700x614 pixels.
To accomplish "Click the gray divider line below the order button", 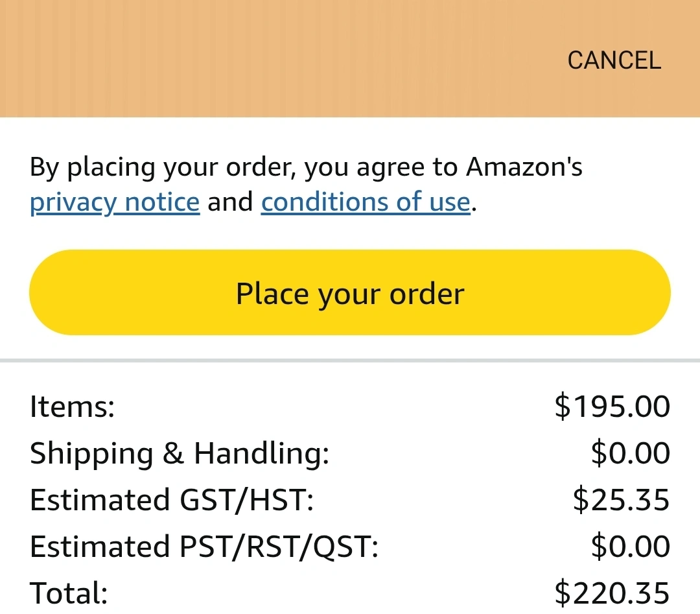I will [350, 360].
